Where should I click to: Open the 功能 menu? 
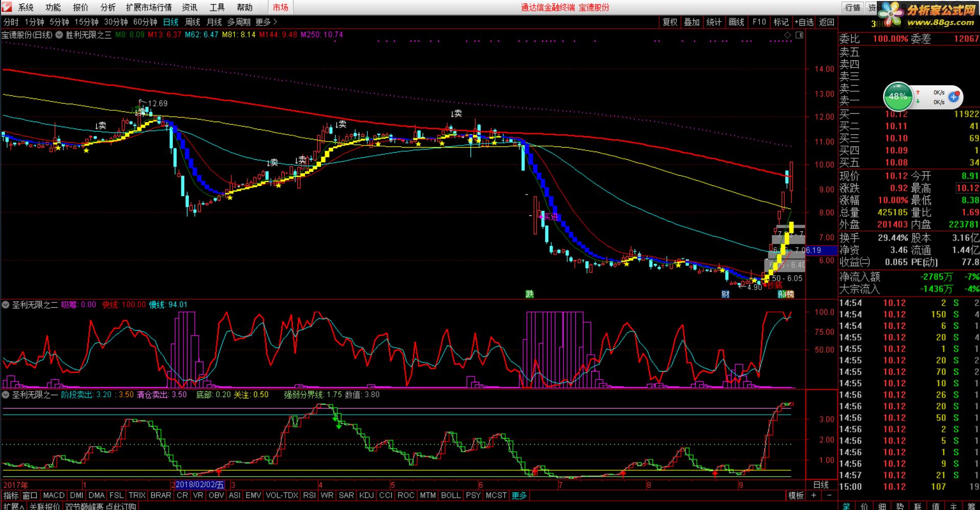click(x=53, y=7)
